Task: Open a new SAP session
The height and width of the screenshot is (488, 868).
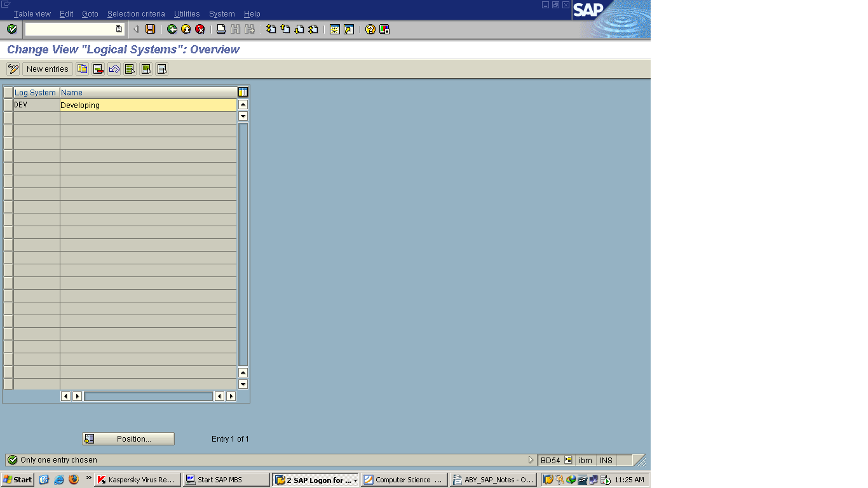Action: (335, 29)
